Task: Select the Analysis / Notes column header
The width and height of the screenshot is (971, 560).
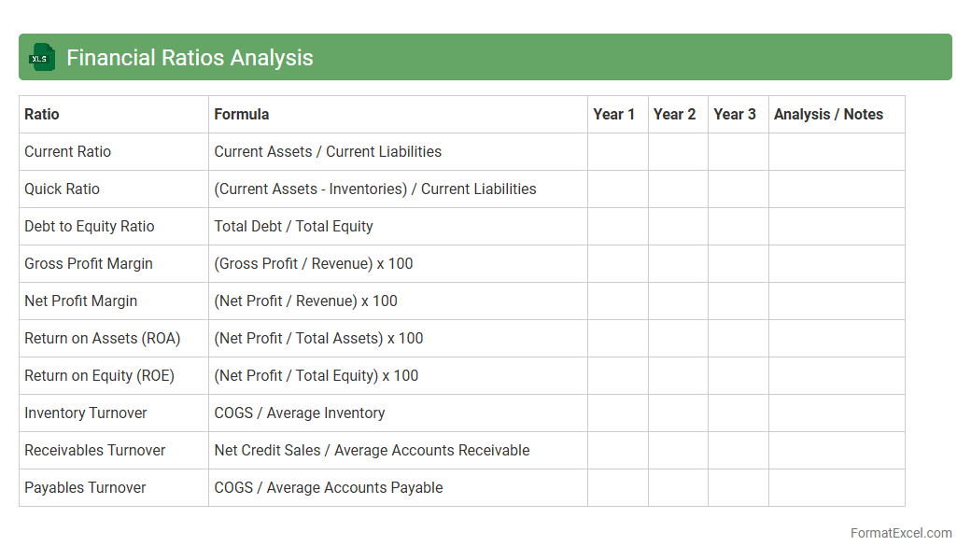Action: pos(828,114)
